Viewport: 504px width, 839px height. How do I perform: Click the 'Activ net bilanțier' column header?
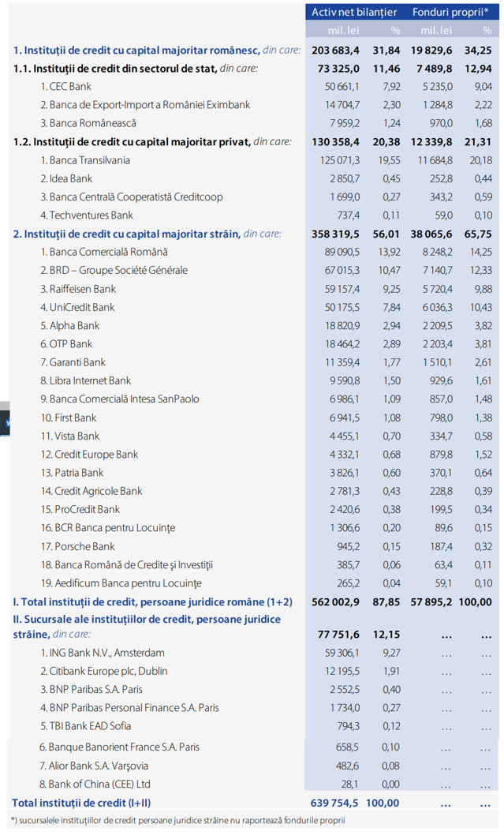coord(354,13)
